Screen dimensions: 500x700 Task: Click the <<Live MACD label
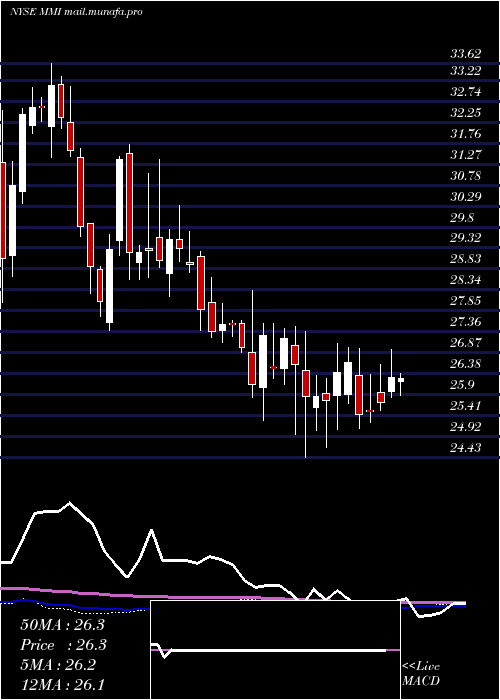coord(421,674)
